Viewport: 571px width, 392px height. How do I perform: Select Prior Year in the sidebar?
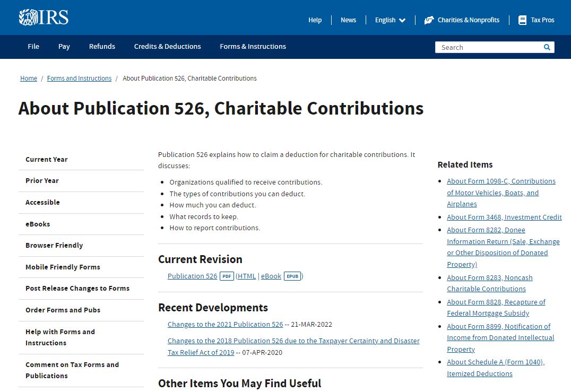coord(42,181)
